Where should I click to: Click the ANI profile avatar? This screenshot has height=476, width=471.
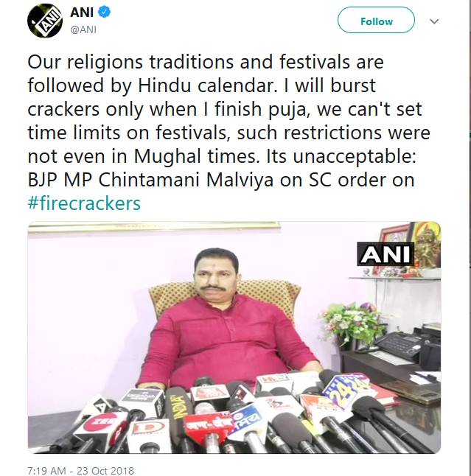point(45,20)
